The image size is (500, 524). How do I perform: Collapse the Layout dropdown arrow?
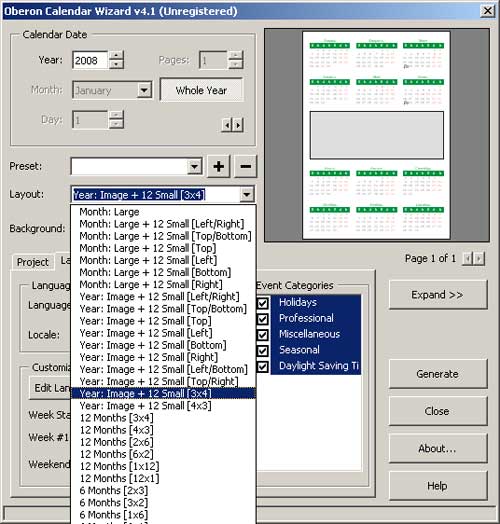[247, 194]
